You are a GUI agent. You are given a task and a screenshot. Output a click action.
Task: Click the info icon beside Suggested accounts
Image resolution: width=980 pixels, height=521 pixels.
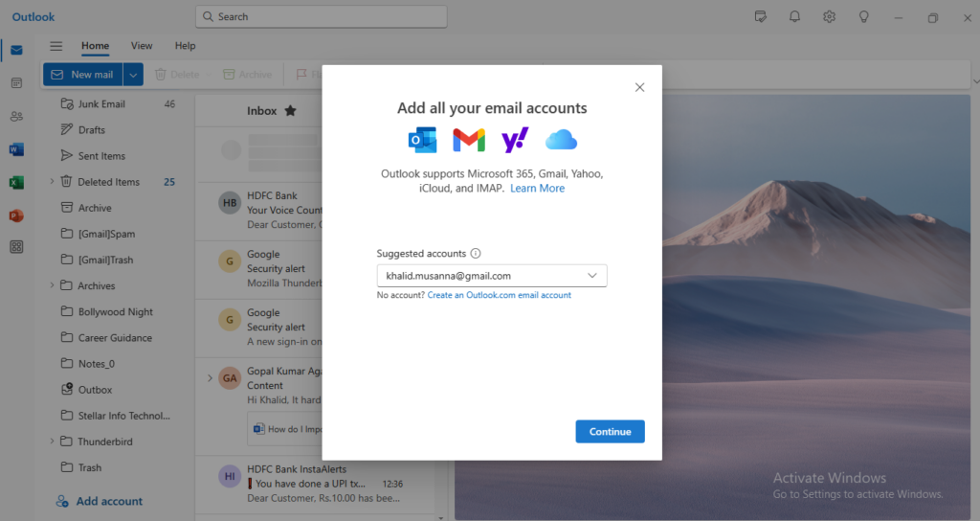[x=476, y=253]
